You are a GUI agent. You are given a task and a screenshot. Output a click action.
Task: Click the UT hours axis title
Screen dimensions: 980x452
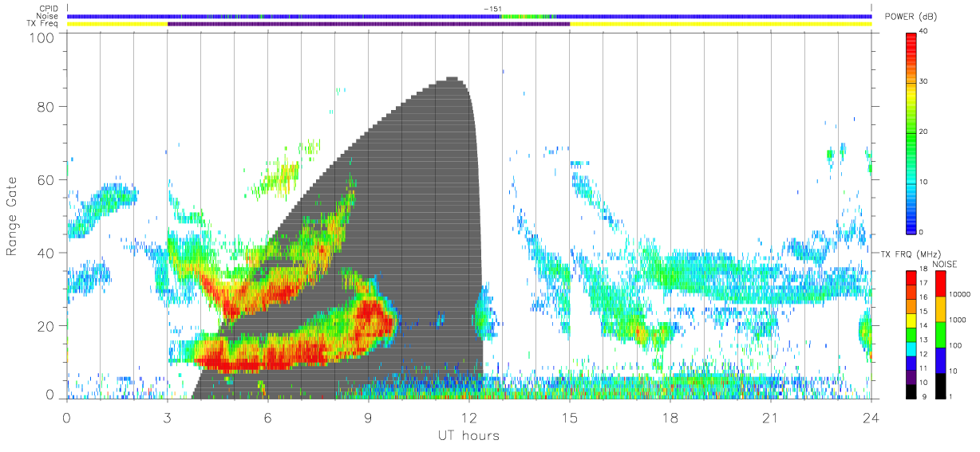point(468,435)
